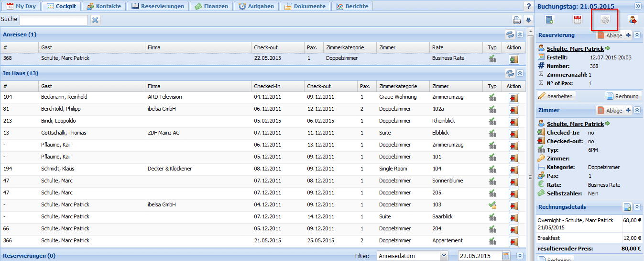This screenshot has height=261, width=644.
Task: Click the check-in action icon for reservation 368
Action: (x=513, y=59)
